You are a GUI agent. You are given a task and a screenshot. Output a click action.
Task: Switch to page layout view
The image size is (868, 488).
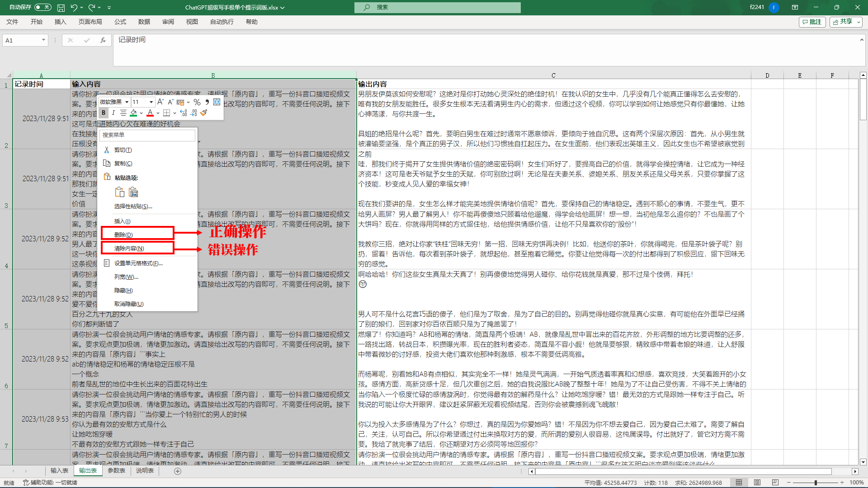[x=757, y=483]
